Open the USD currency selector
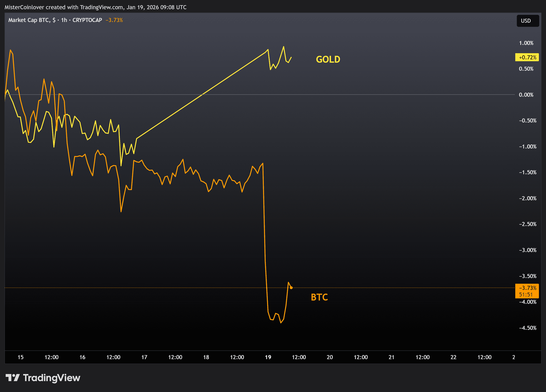This screenshot has width=546, height=392. [528, 21]
